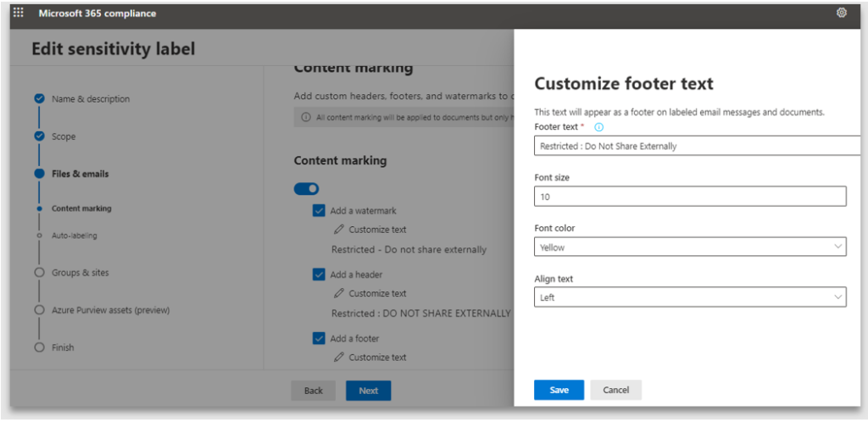Open the Font color dropdown
The image size is (868, 422).
(690, 247)
